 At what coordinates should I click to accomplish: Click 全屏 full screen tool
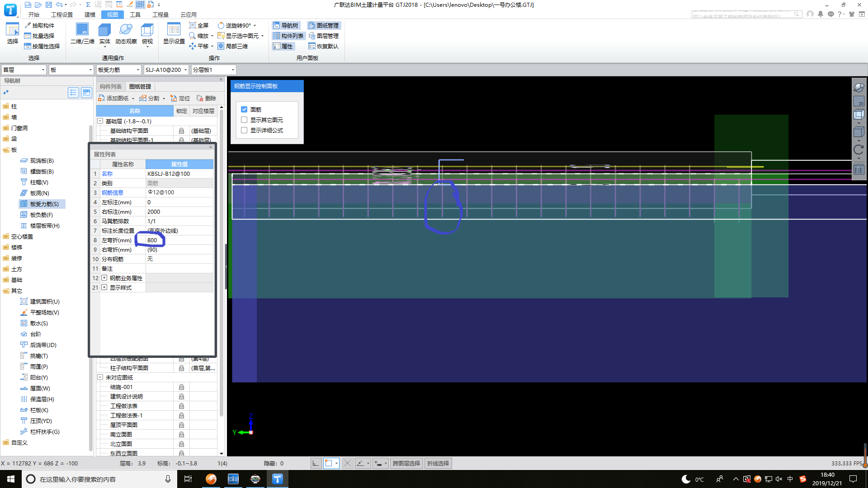pos(199,25)
